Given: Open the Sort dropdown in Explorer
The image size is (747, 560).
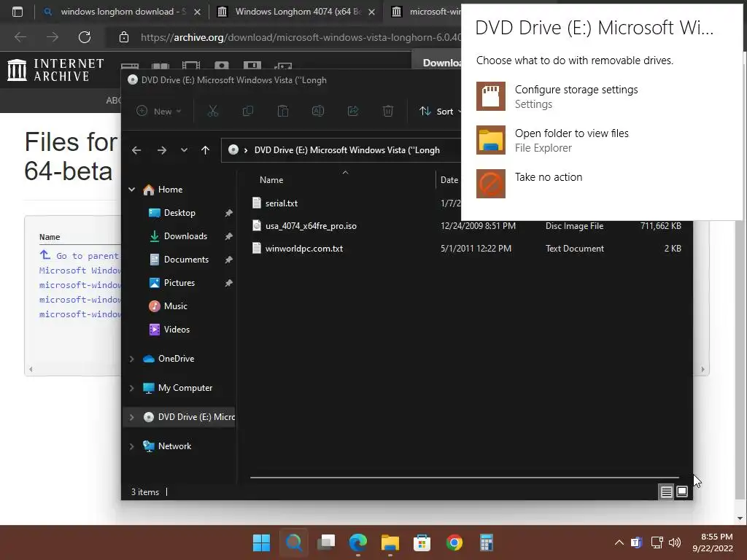Looking at the screenshot, I should click(x=440, y=111).
